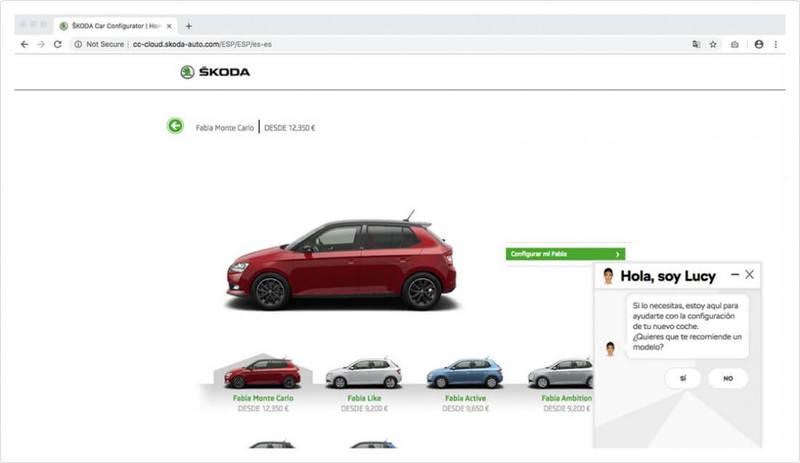Viewport: 800px width, 463px height.
Task: Open the Chrome profile icon
Action: point(759,44)
